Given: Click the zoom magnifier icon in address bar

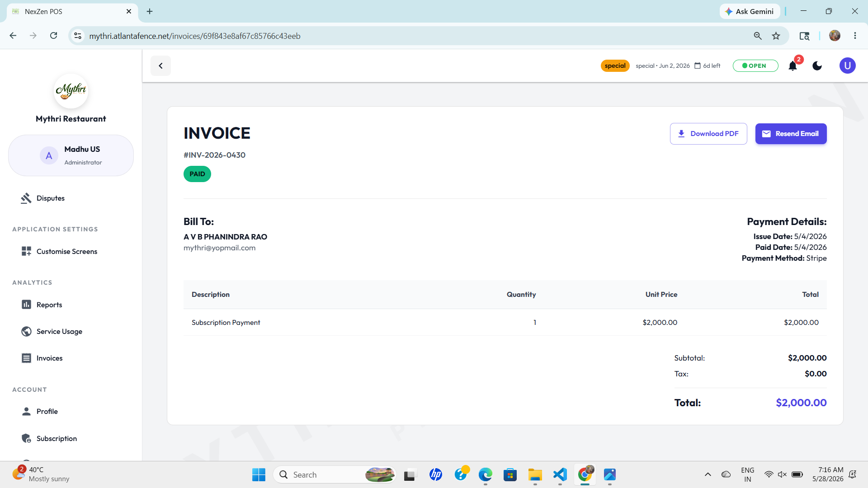Looking at the screenshot, I should [758, 36].
